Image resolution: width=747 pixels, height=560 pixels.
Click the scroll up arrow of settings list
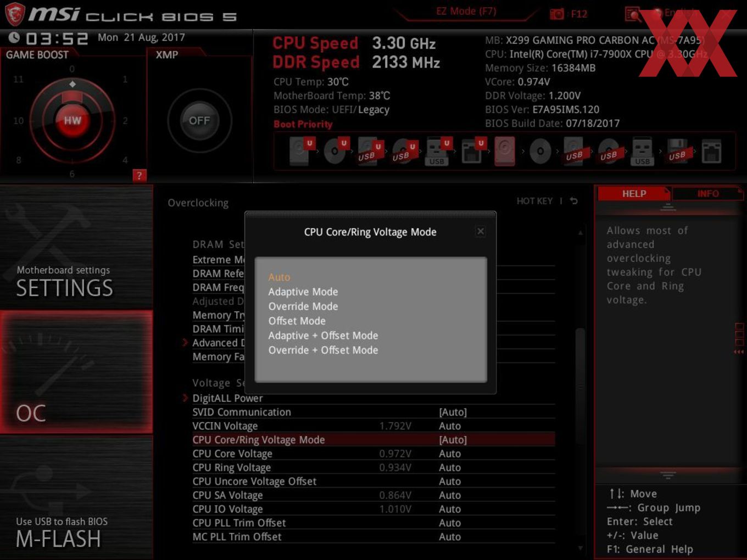pyautogui.click(x=580, y=233)
